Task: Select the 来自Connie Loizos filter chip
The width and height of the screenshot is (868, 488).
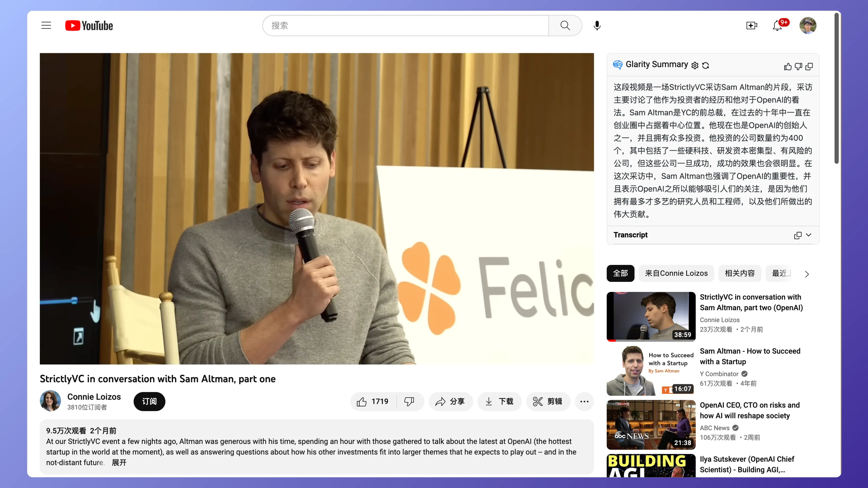Action: (676, 273)
